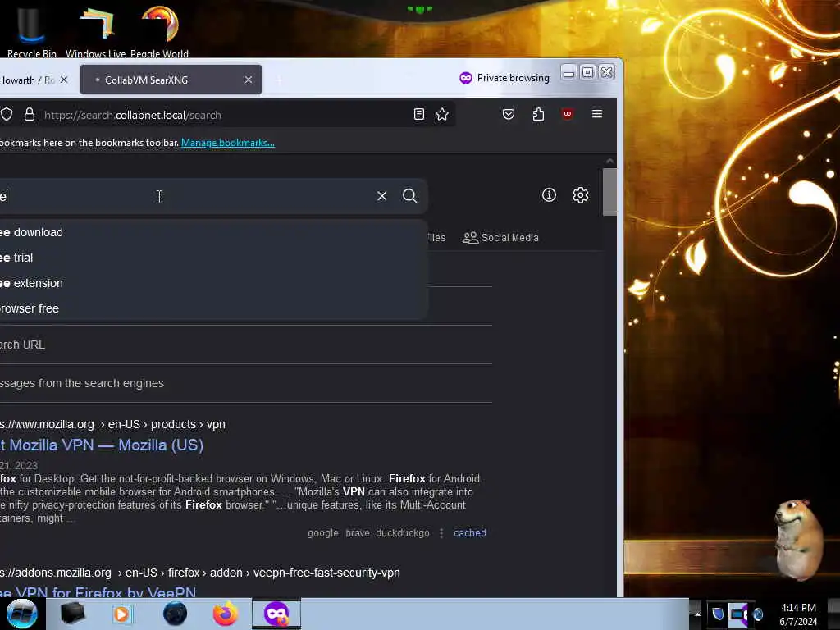The width and height of the screenshot is (840, 630).
Task: Open the Windows Start button
Action: (21, 614)
